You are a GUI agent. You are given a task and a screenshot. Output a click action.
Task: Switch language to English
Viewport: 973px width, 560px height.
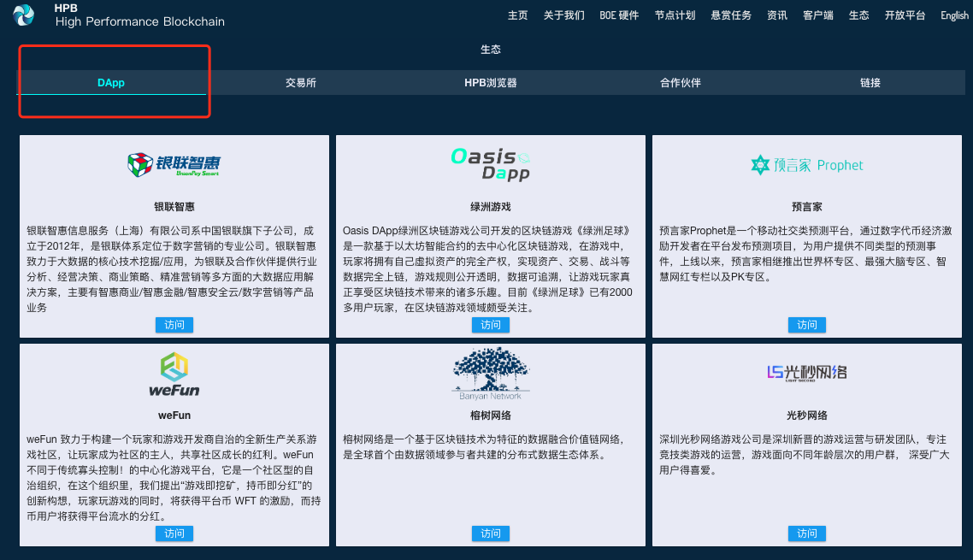(x=954, y=15)
